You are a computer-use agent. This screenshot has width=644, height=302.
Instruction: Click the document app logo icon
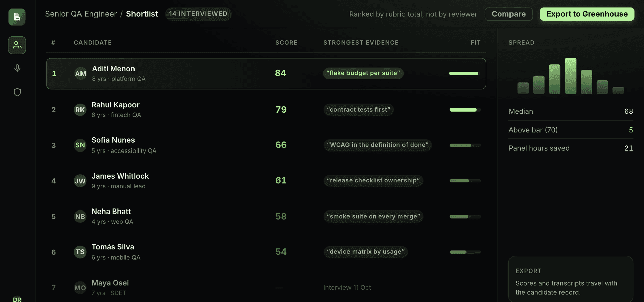pos(17,17)
